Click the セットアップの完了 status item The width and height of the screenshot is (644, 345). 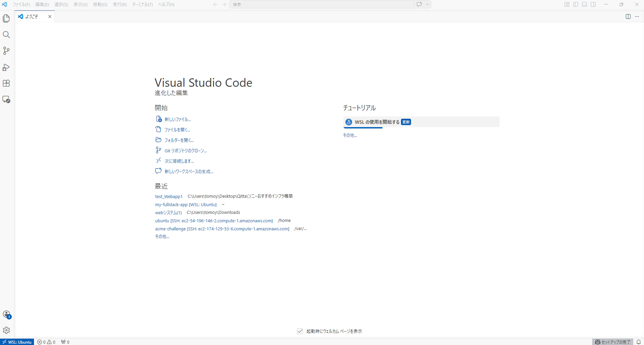click(613, 342)
